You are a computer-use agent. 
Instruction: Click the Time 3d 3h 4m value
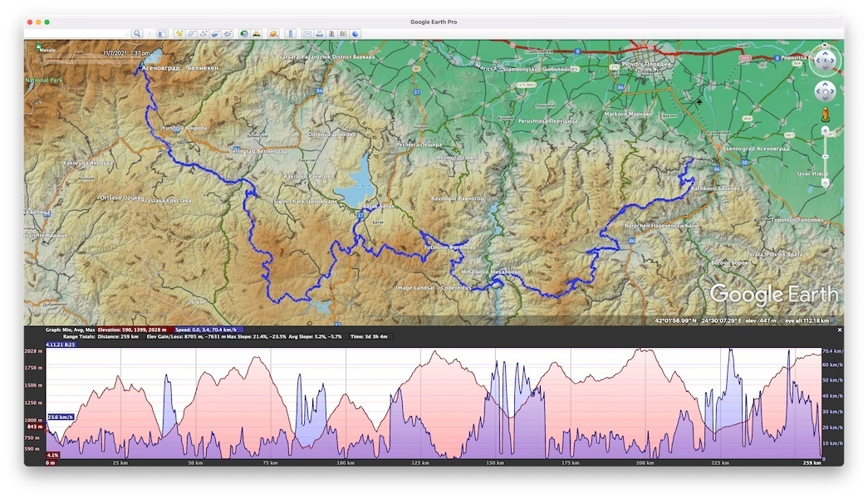coord(370,336)
